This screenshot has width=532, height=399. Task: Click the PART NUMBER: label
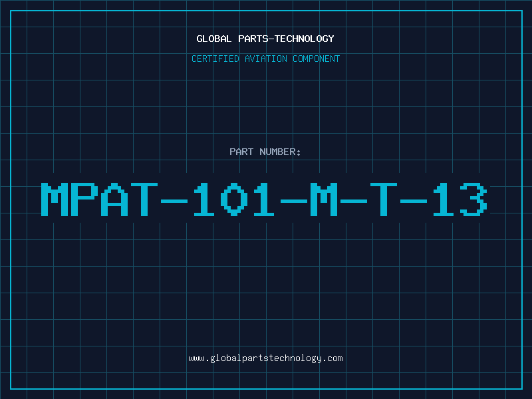(265, 152)
